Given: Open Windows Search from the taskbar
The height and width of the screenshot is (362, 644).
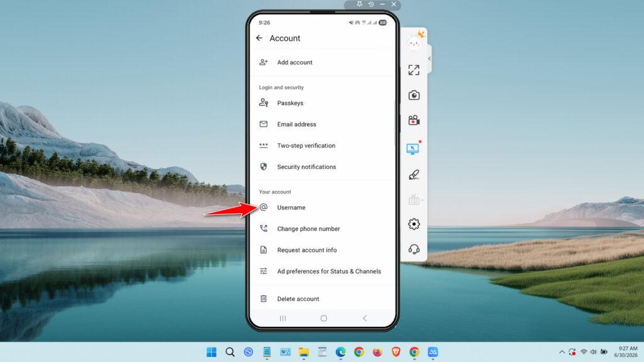Looking at the screenshot, I should [x=230, y=352].
